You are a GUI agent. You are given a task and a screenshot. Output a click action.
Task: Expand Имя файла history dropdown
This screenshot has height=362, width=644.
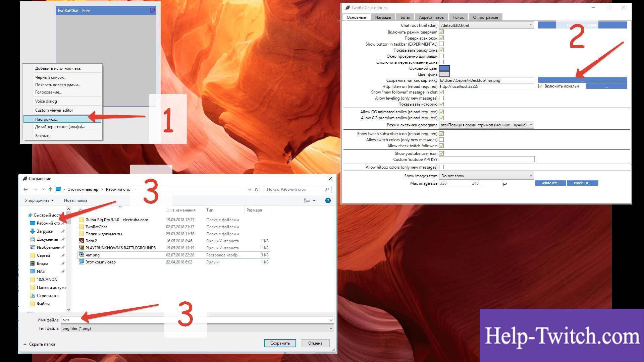coord(331,320)
